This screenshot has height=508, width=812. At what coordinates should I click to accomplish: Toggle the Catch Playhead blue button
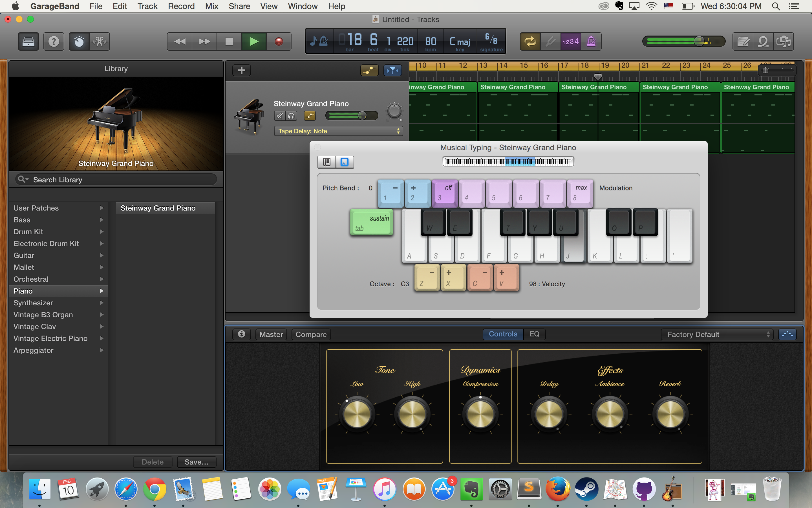pos(392,70)
